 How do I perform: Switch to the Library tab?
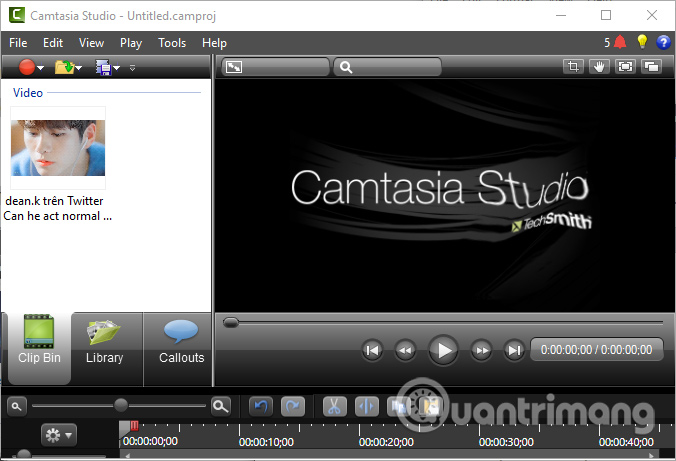click(x=105, y=348)
